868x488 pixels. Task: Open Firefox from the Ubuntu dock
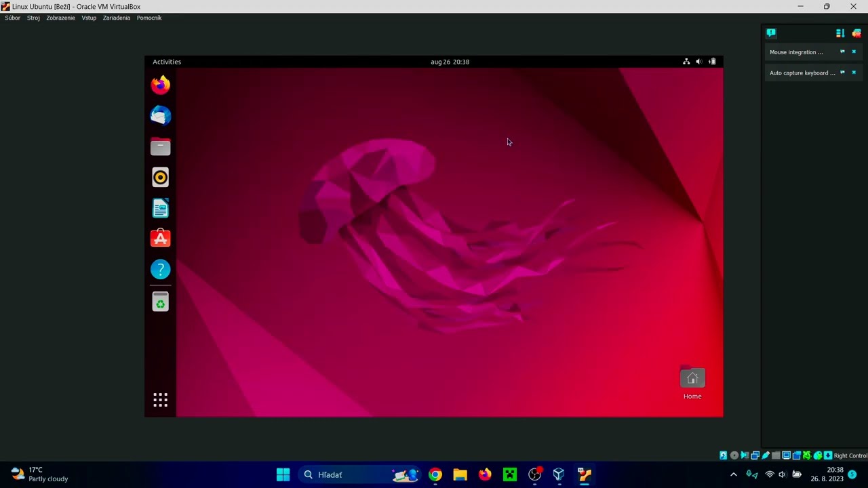tap(161, 85)
